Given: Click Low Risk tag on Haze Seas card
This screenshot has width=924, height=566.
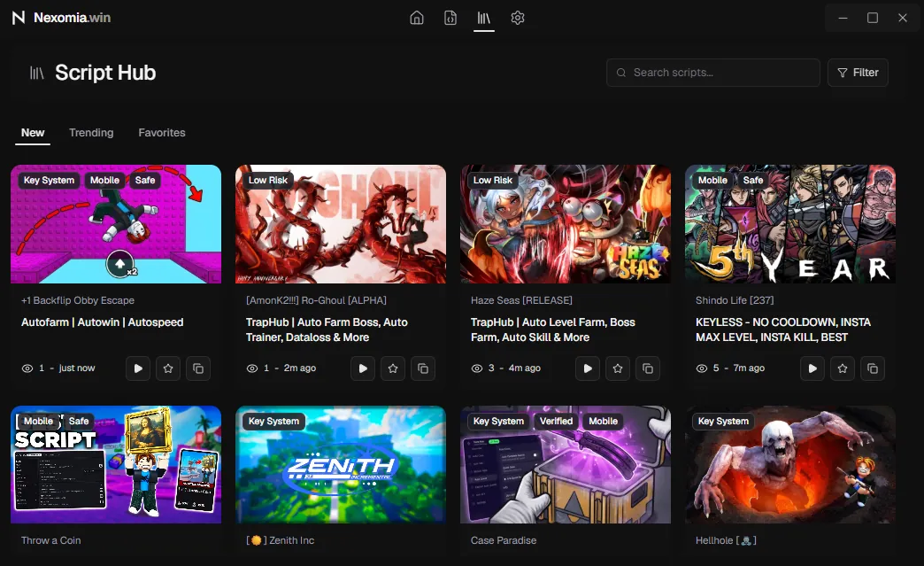Looking at the screenshot, I should (493, 181).
